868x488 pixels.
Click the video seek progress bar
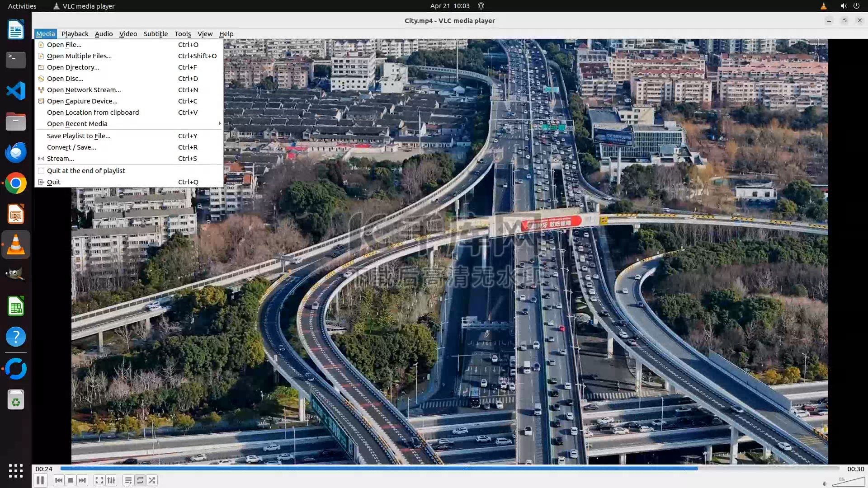(x=449, y=469)
